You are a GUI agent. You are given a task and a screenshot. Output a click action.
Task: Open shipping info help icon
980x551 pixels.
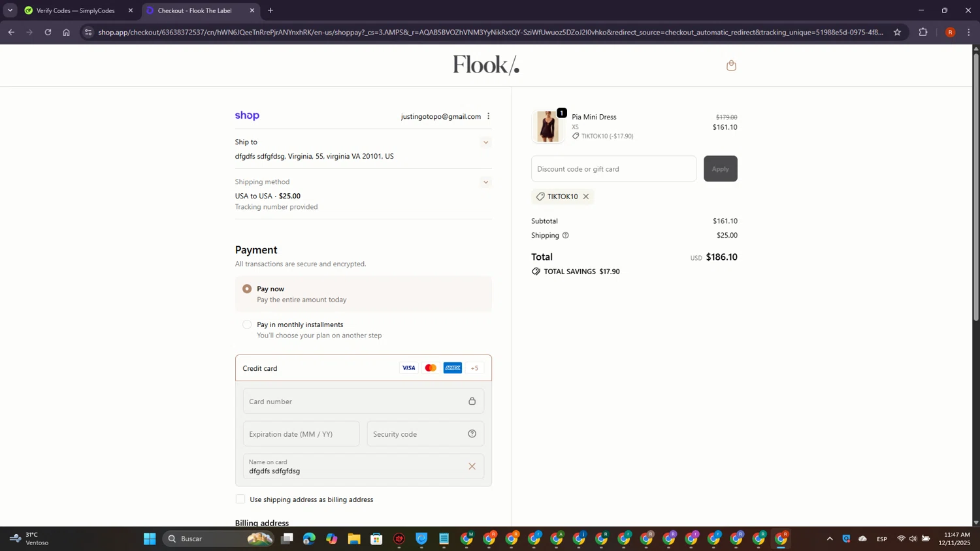pyautogui.click(x=566, y=235)
